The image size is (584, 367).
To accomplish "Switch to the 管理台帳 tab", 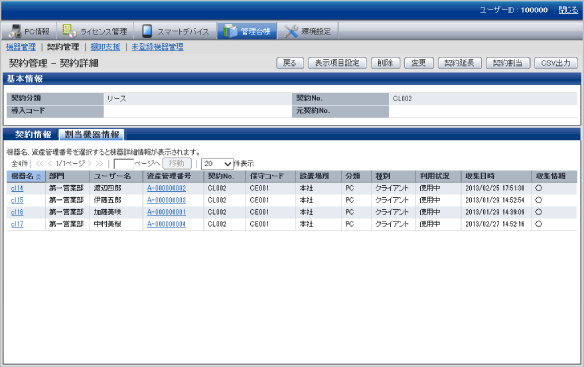I will (247, 31).
